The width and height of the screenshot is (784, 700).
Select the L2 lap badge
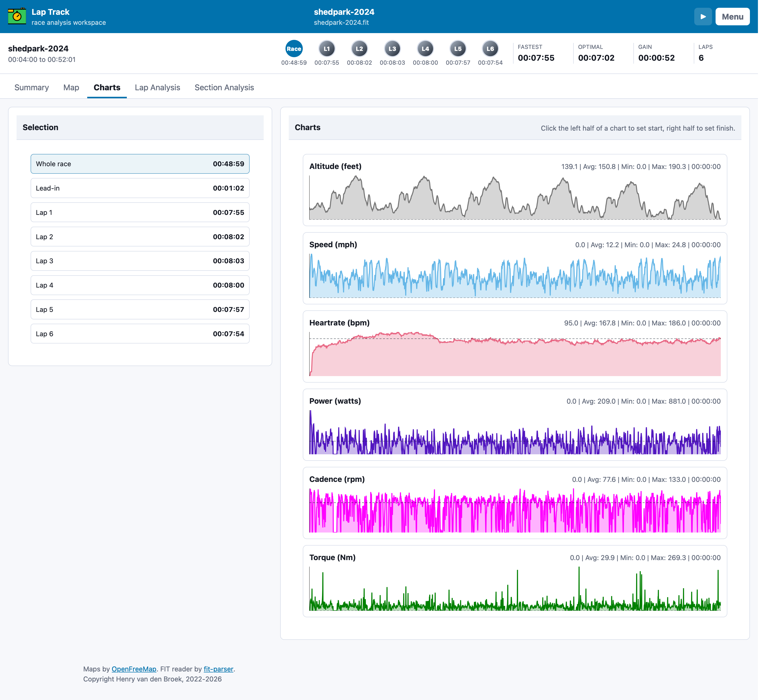359,49
